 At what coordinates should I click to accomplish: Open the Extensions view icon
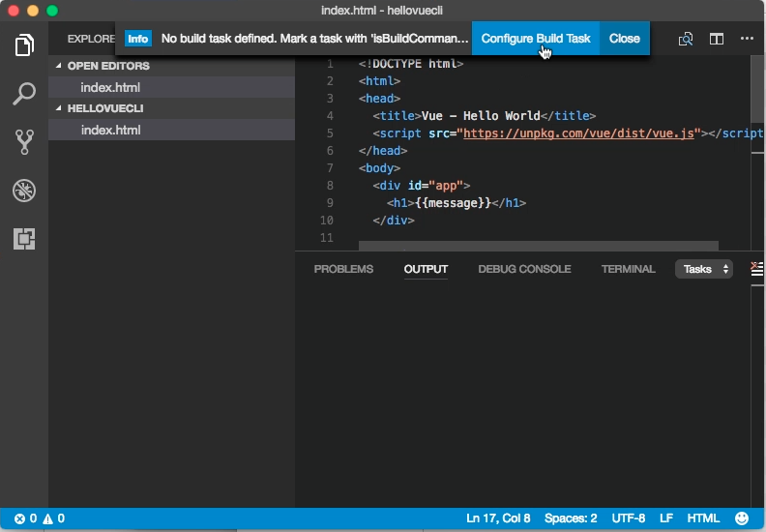[24, 239]
